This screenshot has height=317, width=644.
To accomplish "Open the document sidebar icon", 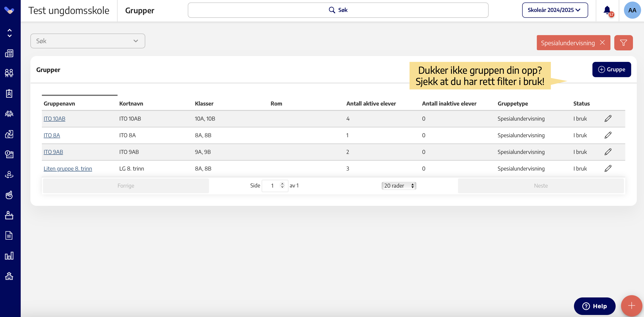I will coord(9,235).
